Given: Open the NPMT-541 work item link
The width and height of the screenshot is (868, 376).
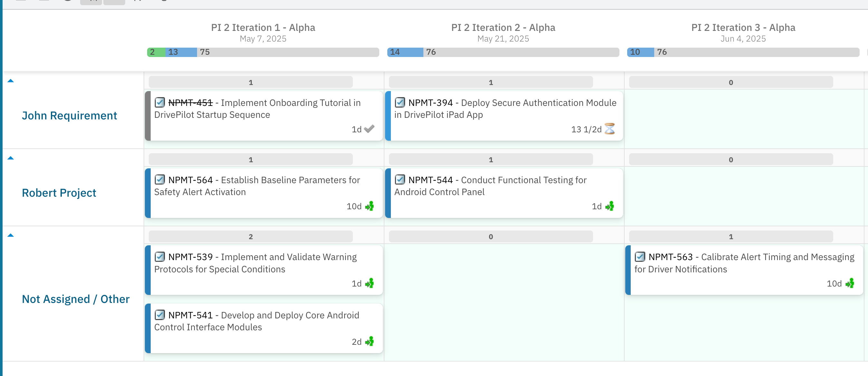Looking at the screenshot, I should 190,315.
